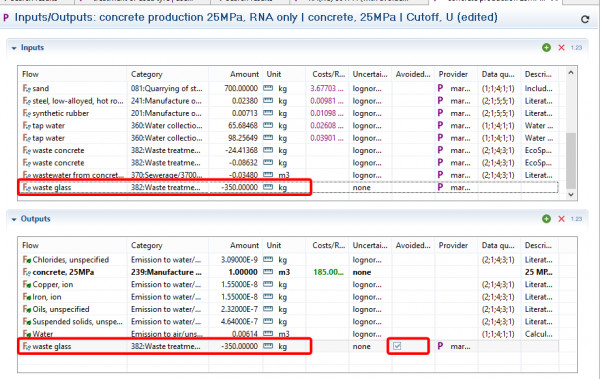
Task: Click Inputs Data quality column header
Action: [x=498, y=74]
